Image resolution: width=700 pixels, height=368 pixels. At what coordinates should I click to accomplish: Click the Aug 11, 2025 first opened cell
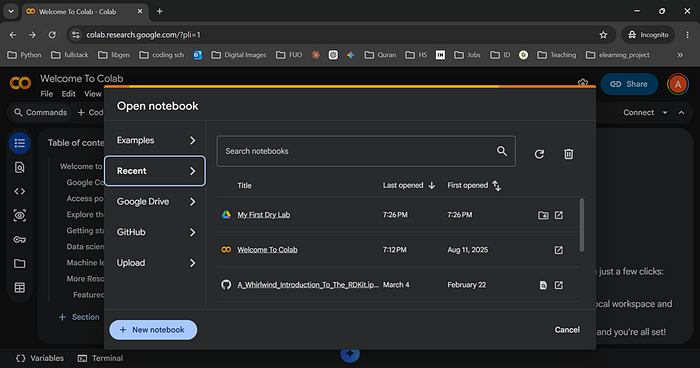[468, 250]
